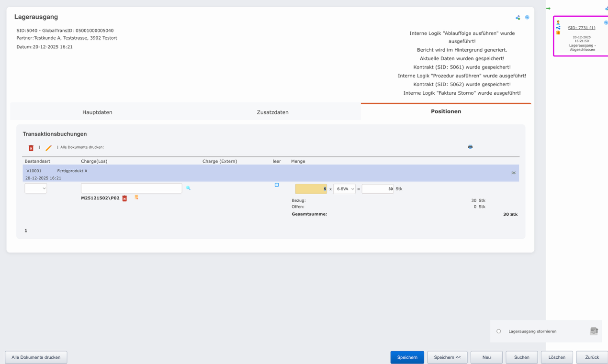Open the magnifier search icon beside the Charge field
This screenshot has height=364, width=608.
tap(188, 188)
